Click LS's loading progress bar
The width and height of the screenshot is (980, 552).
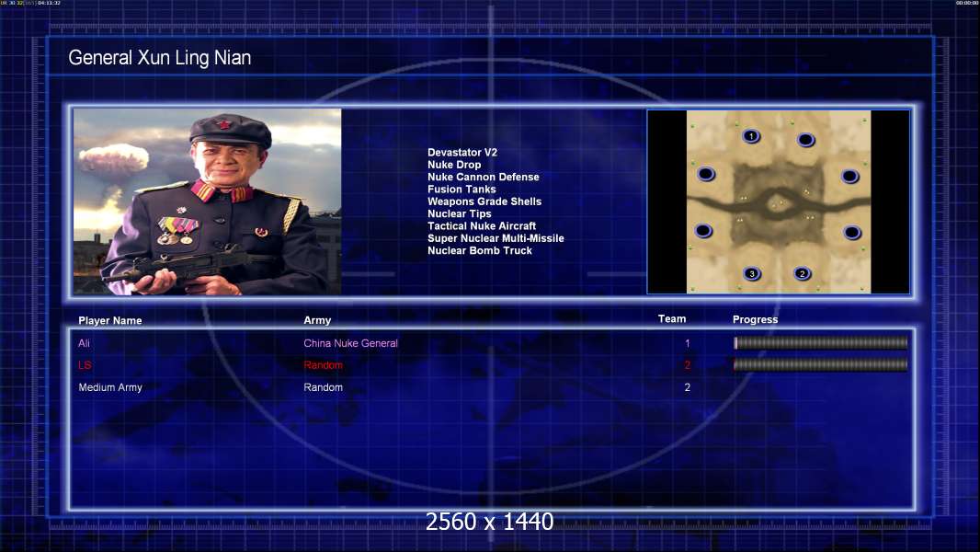tap(821, 364)
